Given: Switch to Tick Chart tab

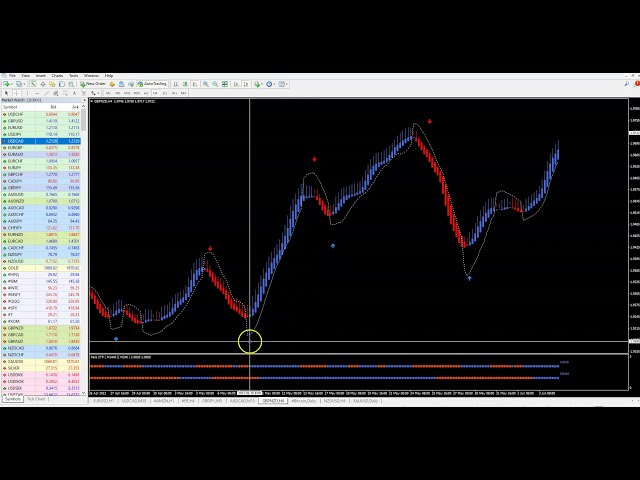Looking at the screenshot, I should click(x=36, y=399).
